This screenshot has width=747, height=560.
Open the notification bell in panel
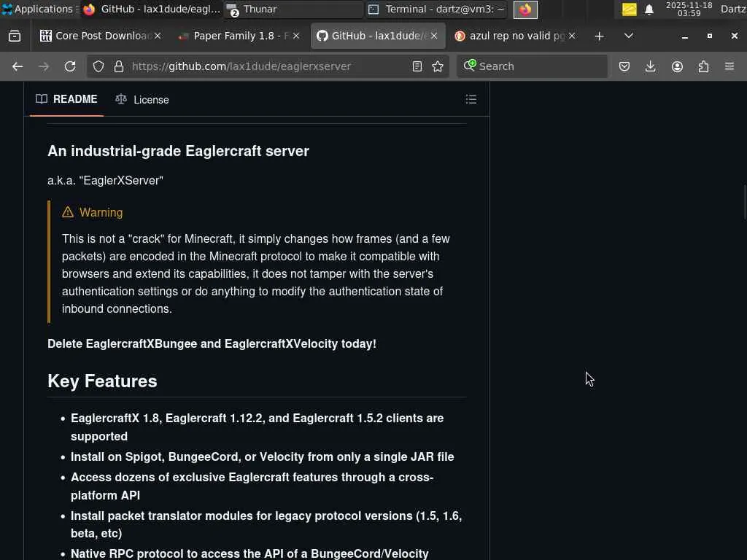pos(649,9)
